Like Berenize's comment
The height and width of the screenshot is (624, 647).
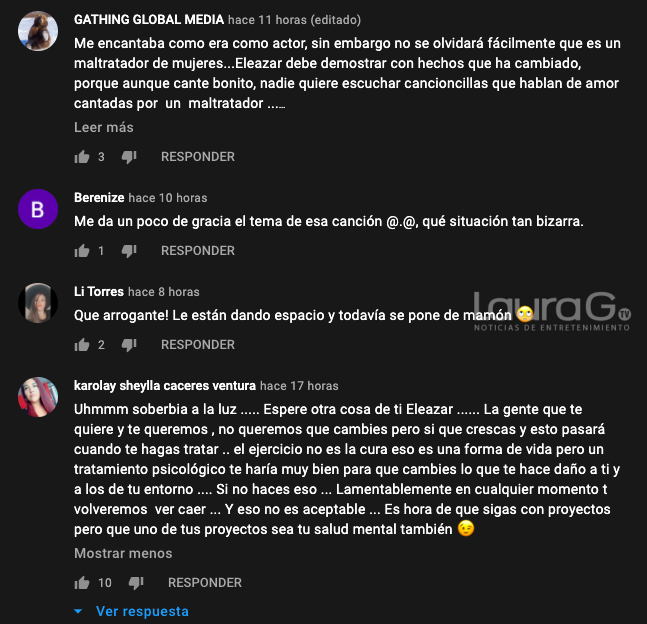(82, 251)
